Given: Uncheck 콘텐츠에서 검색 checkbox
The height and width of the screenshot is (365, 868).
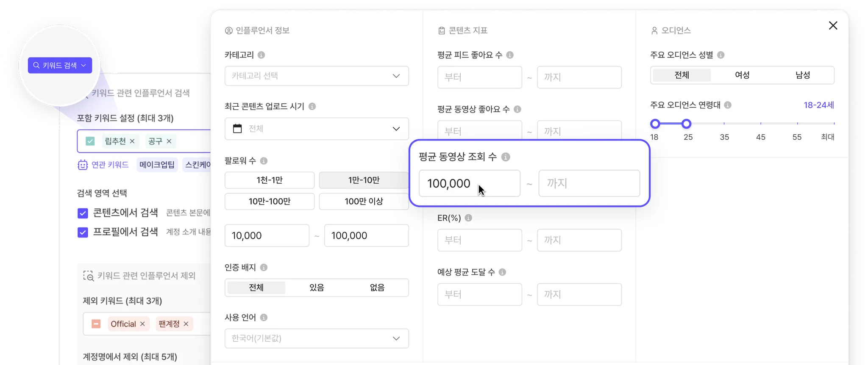Looking at the screenshot, I should [83, 213].
